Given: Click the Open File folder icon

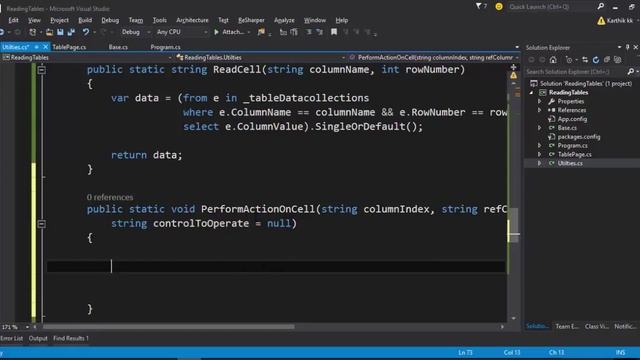Looking at the screenshot, I should click(49, 32).
